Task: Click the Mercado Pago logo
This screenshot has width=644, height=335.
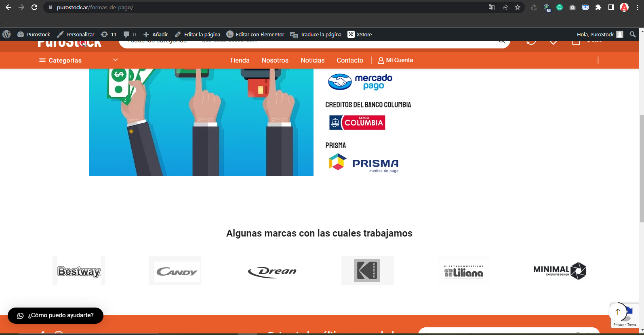Action: [x=360, y=82]
